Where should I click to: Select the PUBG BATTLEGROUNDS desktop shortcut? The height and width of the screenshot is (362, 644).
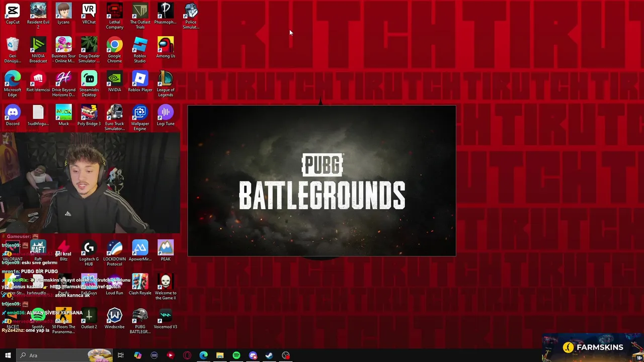pyautogui.click(x=140, y=321)
